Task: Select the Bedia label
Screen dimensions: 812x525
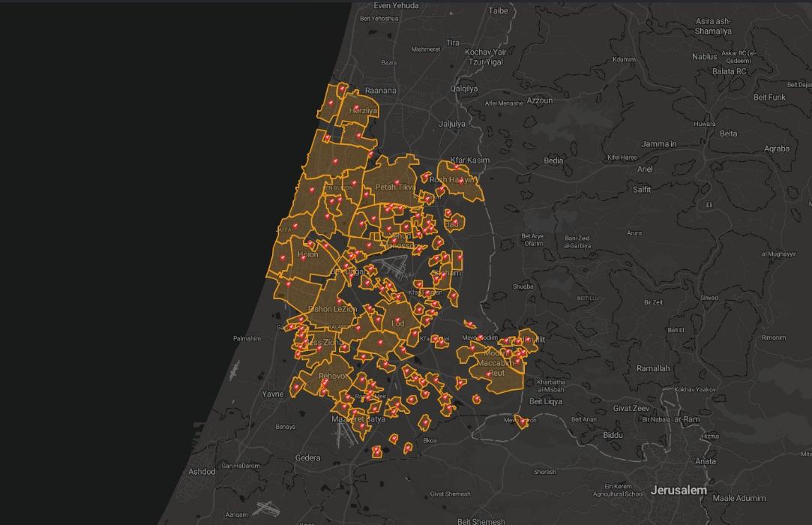Action: tap(553, 160)
